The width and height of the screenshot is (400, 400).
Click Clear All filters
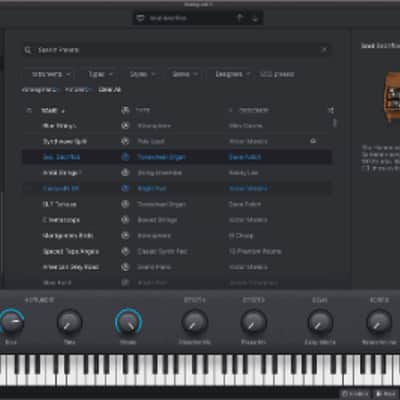[x=110, y=90]
